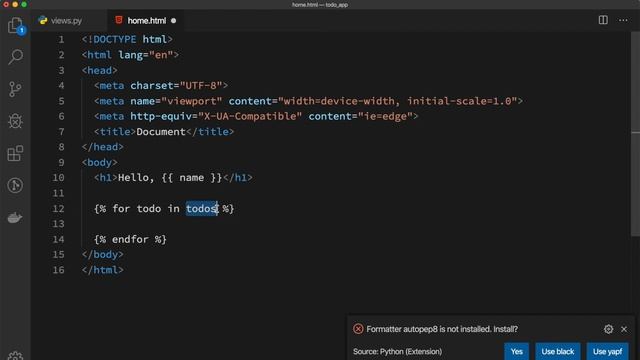Click line number 12 in gutter

tap(58, 209)
